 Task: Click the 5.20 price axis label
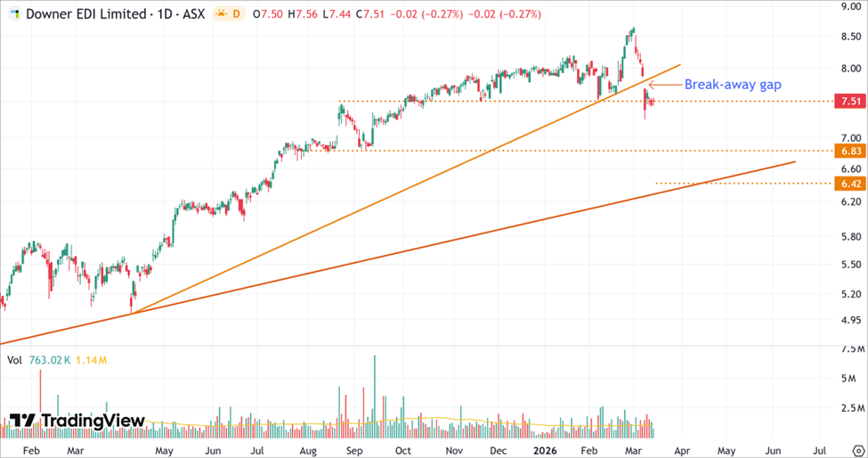tap(850, 294)
